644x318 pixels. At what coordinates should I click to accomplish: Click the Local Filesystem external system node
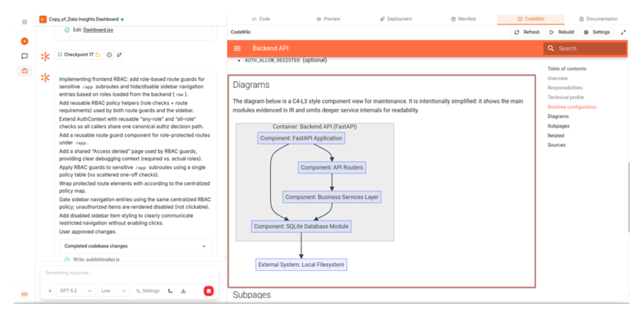301,264
